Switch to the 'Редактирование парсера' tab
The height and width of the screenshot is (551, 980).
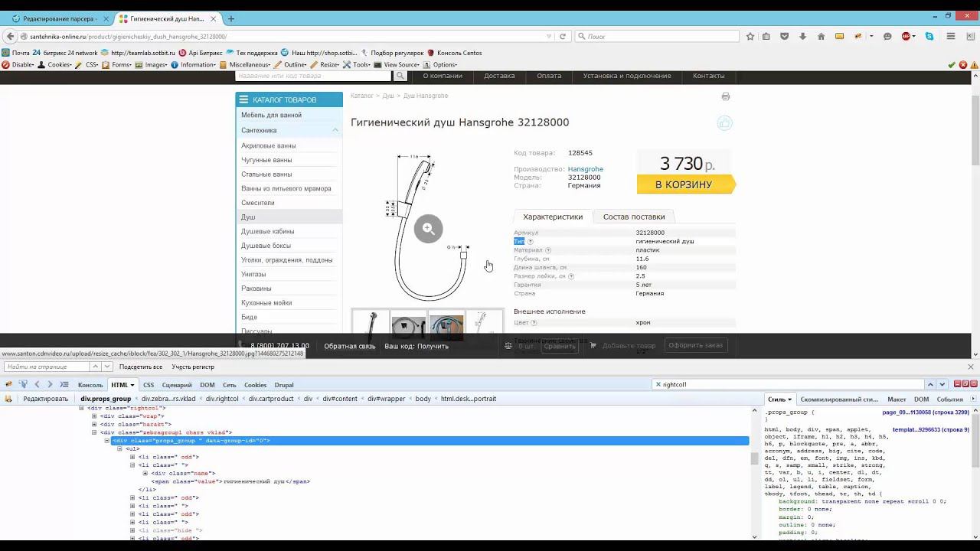pos(60,18)
